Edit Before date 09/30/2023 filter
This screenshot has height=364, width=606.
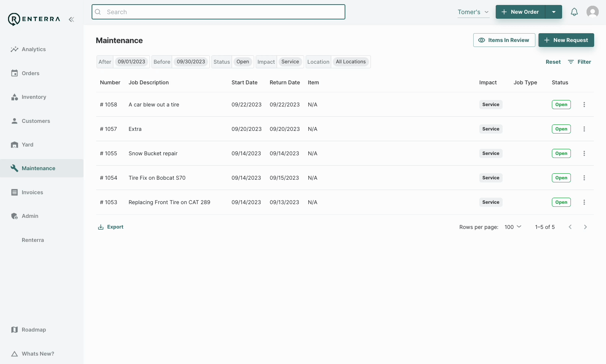click(191, 62)
